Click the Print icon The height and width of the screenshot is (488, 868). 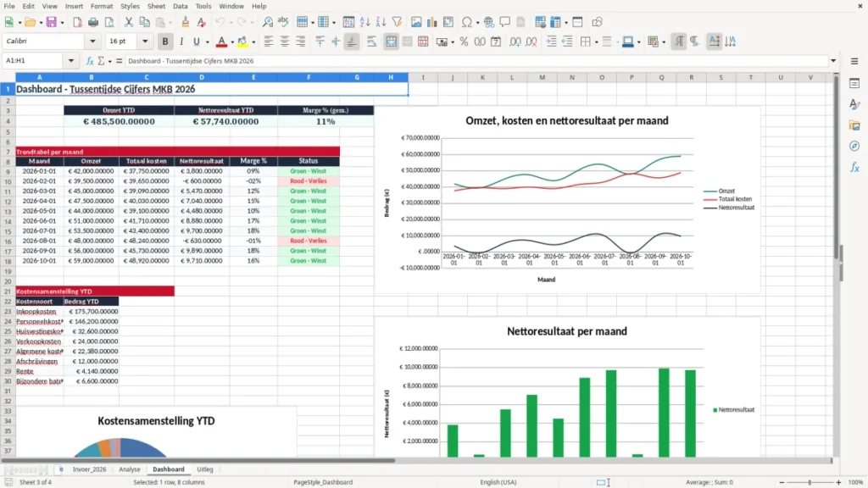(93, 22)
